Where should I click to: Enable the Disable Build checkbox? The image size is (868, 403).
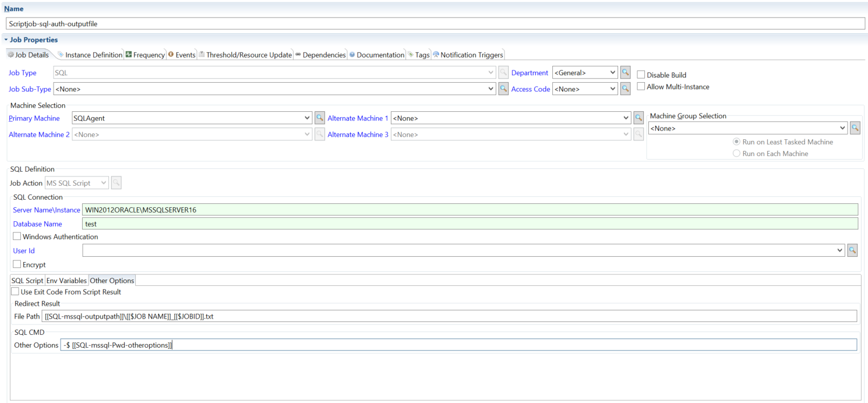click(x=641, y=75)
